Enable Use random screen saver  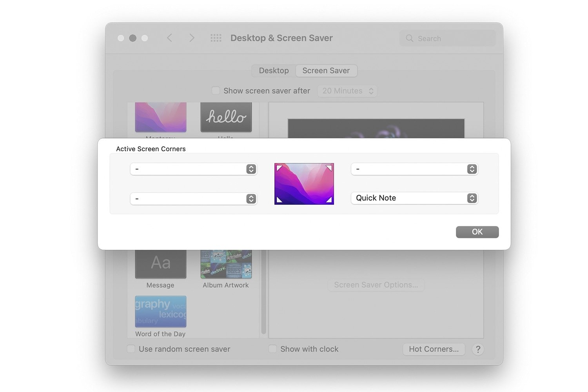click(x=131, y=349)
